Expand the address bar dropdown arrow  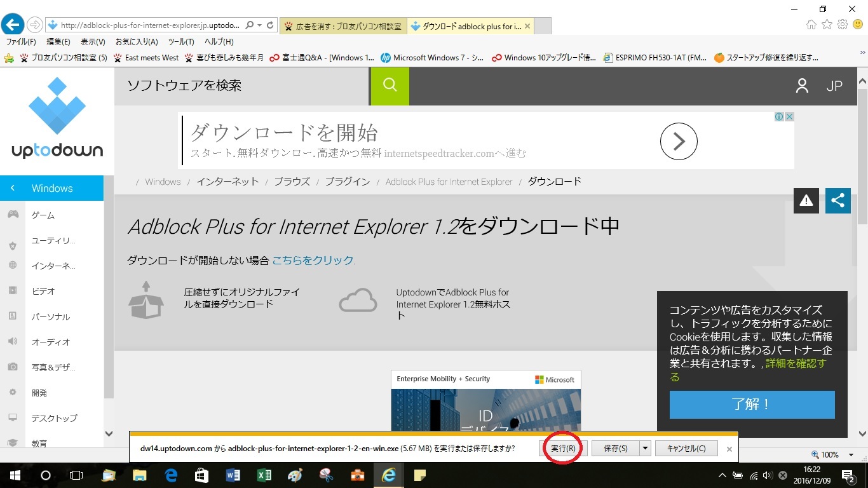pyautogui.click(x=259, y=25)
